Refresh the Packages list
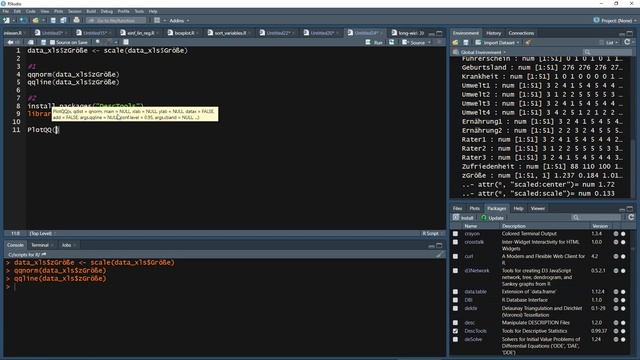The height and width of the screenshot is (360, 640). 631,217
